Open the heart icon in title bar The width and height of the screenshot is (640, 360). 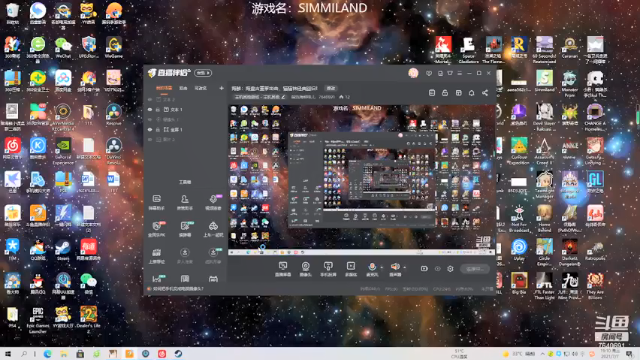point(429,73)
